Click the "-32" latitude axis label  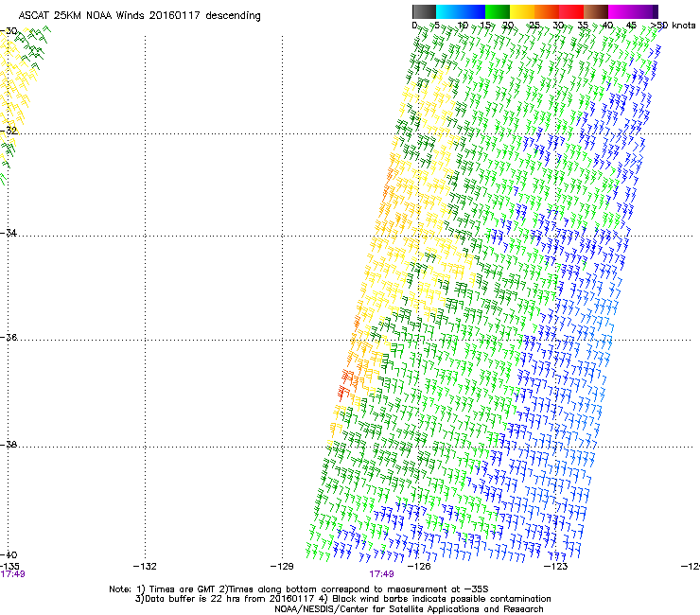pyautogui.click(x=9, y=131)
